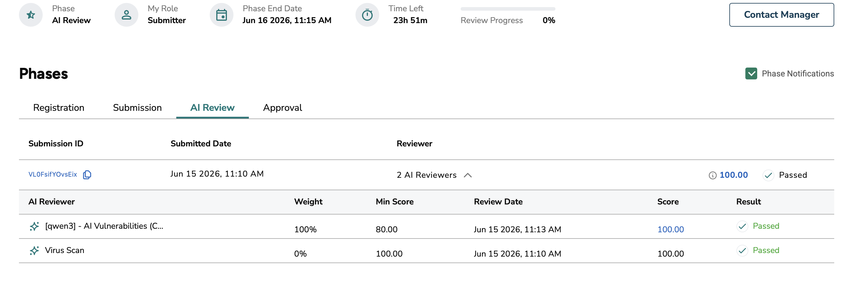Image resolution: width=868 pixels, height=288 pixels.
Task: Click the Phase End Date value Jun 16 2026
Action: coord(287,20)
